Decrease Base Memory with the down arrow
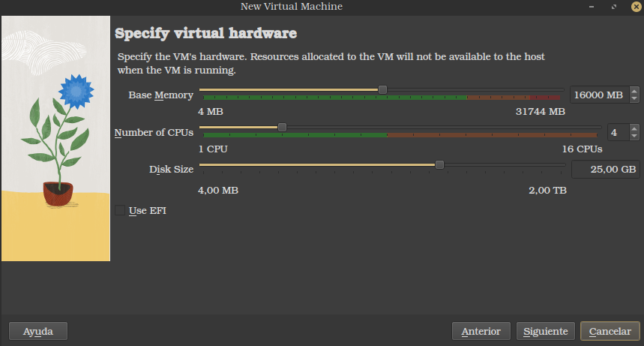This screenshot has width=644, height=346. click(x=634, y=98)
